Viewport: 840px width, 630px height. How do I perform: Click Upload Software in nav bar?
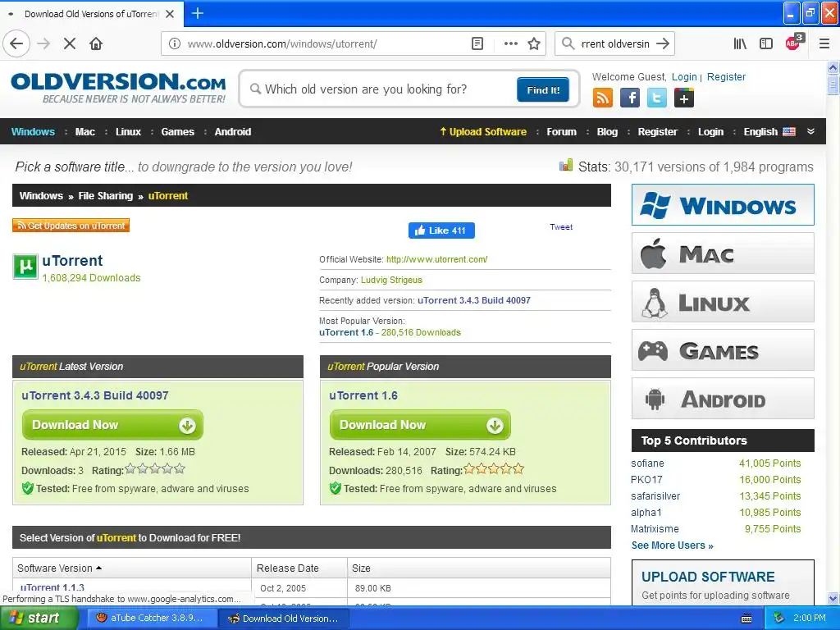[x=482, y=132]
